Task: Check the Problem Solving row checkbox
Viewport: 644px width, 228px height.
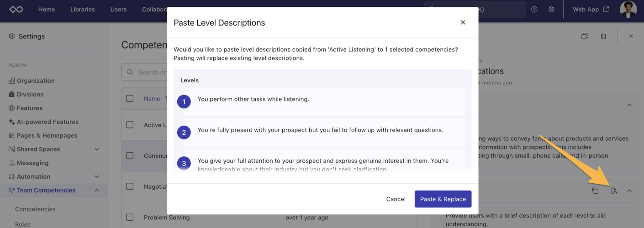Action: tap(130, 217)
